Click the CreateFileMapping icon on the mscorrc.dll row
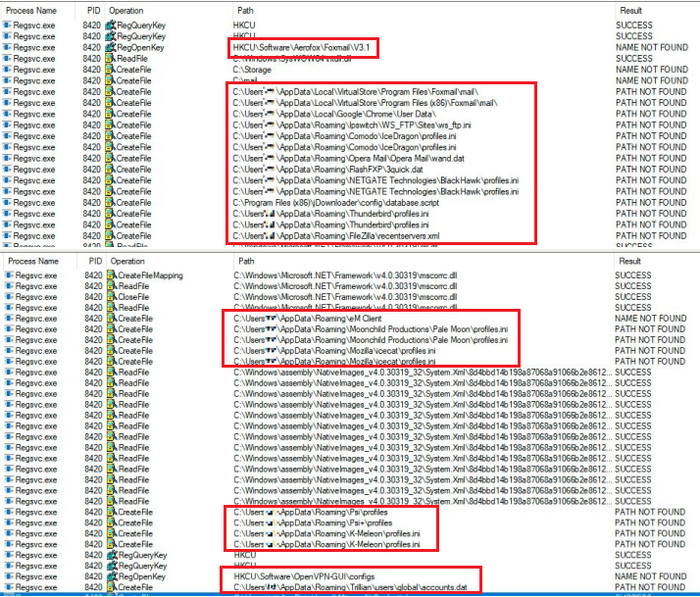 112,275
